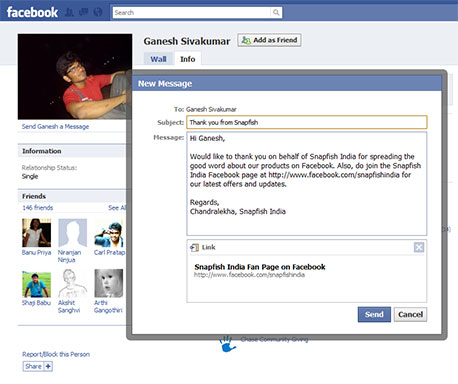
Task: Click Report/Block this Person link
Action: pos(56,354)
